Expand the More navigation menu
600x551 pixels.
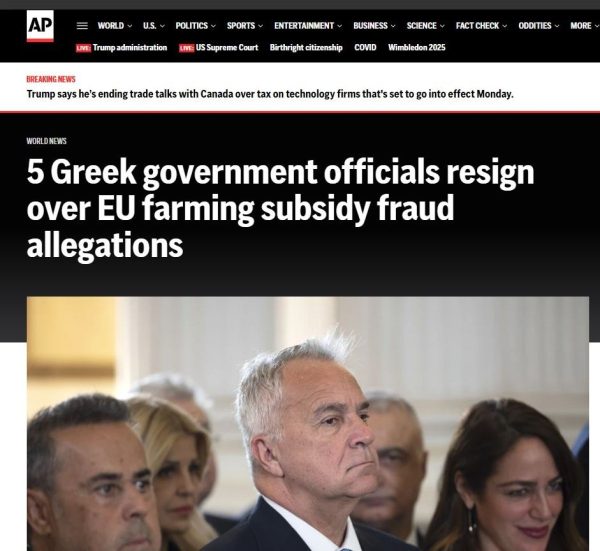coord(584,26)
